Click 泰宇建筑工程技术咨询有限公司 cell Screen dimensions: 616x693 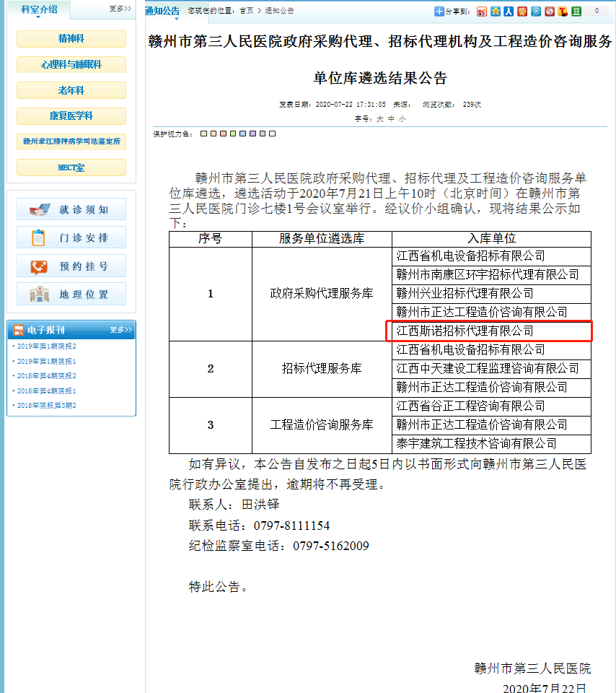coord(491,444)
